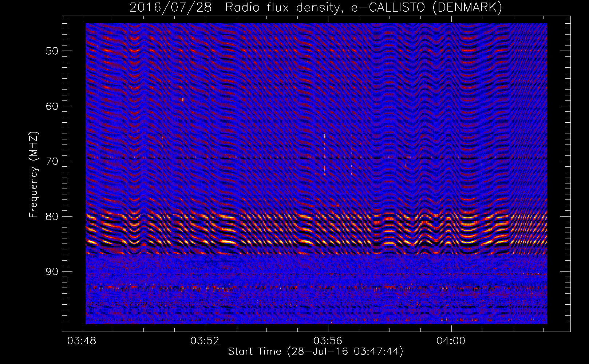This screenshot has height=364, width=589.
Task: Select the Frequency (MHZ) axis label
Action: tap(33, 175)
